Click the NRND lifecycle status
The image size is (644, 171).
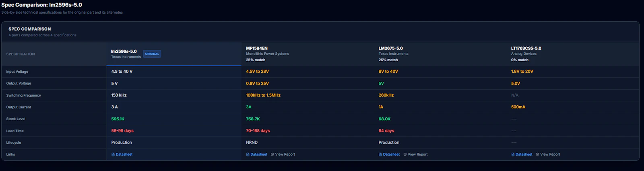pos(252,142)
